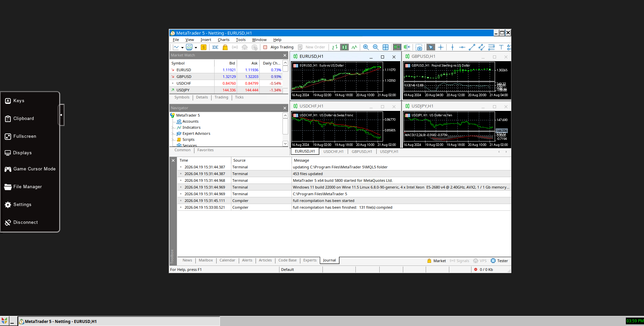Image resolution: width=644 pixels, height=326 pixels.
Task: Select the text label tool
Action: click(501, 47)
